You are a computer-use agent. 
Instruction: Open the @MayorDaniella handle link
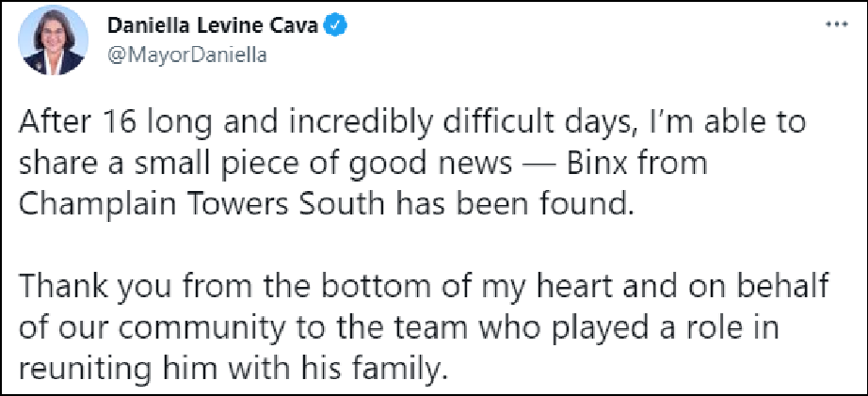pyautogui.click(x=186, y=55)
